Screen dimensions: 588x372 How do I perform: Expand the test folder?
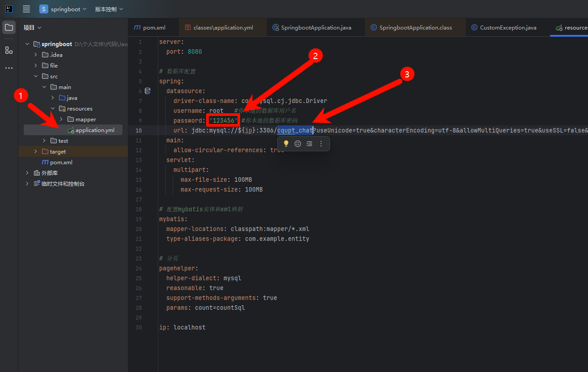coord(44,141)
